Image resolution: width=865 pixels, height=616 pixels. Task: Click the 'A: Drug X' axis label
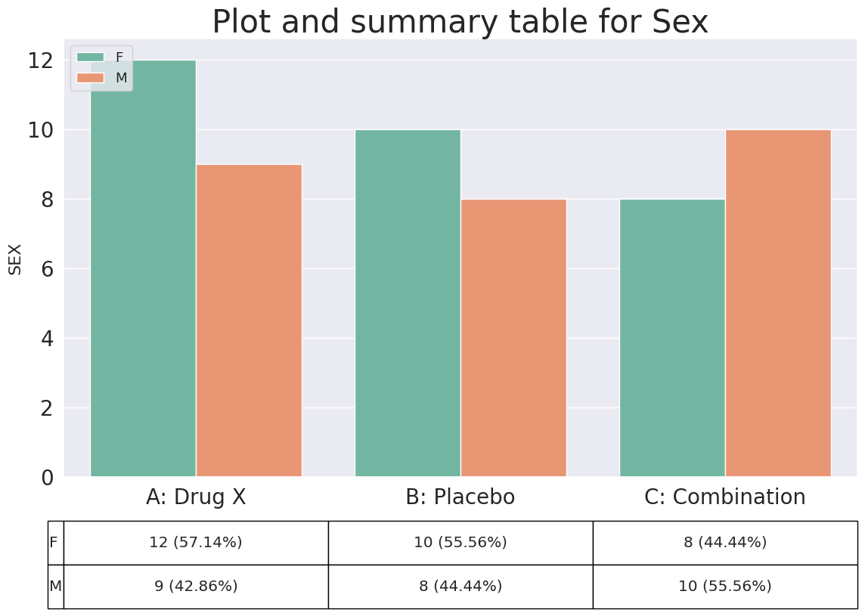pos(196,497)
